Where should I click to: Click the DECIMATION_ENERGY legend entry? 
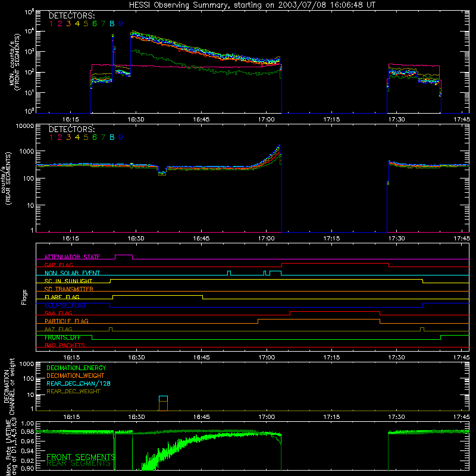point(76,368)
